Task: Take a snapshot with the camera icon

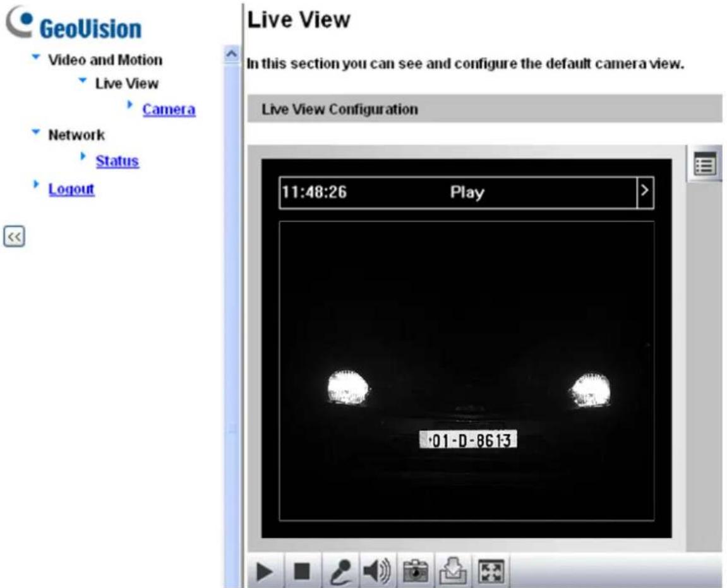Action: (416, 572)
